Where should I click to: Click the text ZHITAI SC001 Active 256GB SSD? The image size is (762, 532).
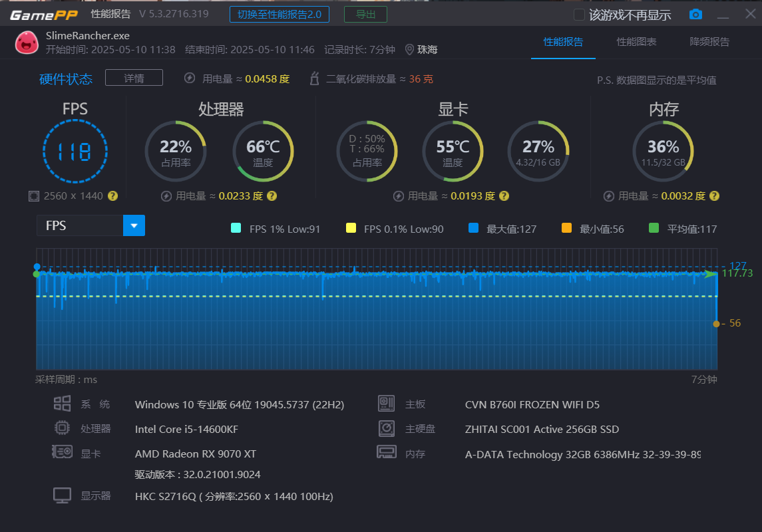(542, 429)
